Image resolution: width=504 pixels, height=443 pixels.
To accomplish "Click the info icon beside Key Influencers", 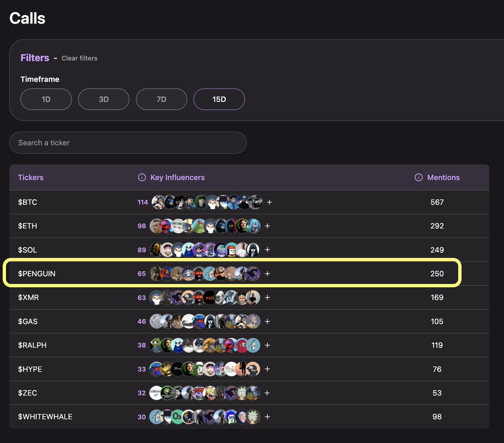I will (142, 178).
